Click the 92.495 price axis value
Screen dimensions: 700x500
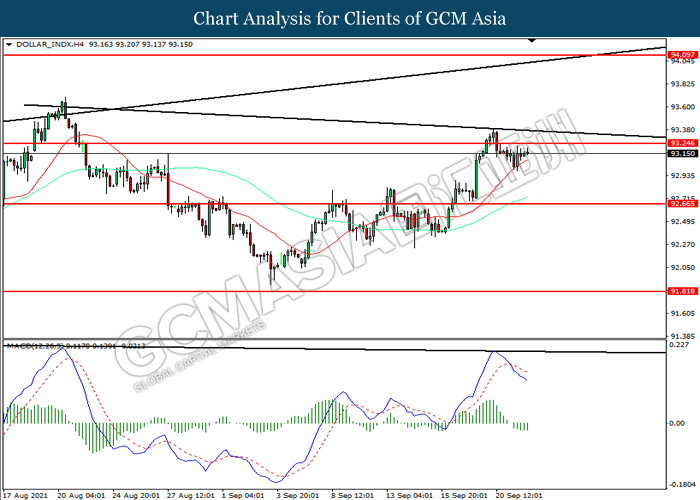[x=683, y=221]
